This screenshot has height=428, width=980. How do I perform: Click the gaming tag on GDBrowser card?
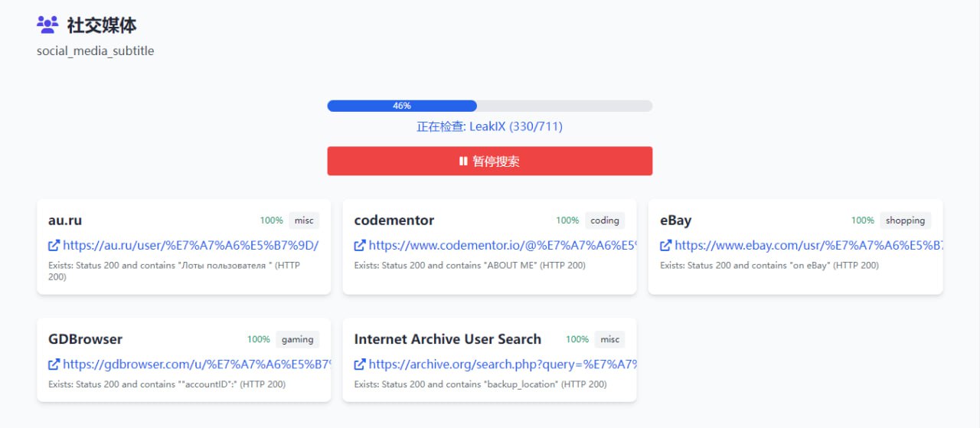click(x=297, y=339)
